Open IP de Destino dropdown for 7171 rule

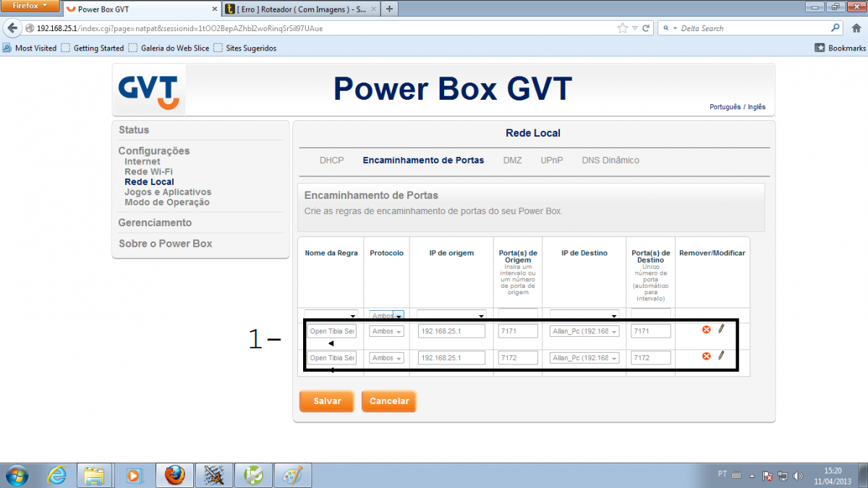pos(584,331)
